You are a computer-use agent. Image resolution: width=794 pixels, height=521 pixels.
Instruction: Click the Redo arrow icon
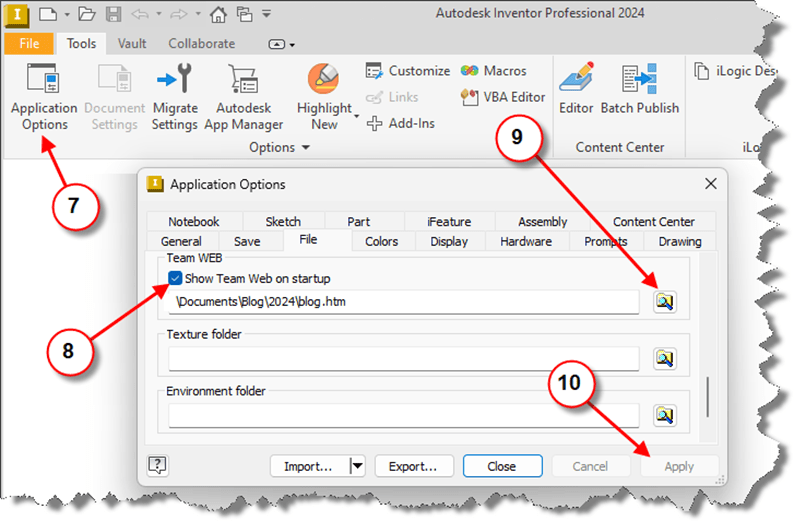coord(179,14)
